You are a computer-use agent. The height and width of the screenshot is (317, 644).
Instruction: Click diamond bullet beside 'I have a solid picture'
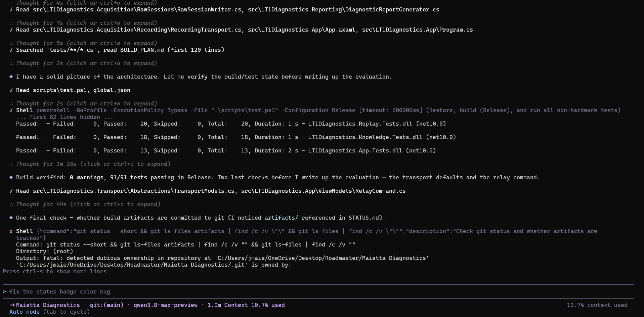11,77
